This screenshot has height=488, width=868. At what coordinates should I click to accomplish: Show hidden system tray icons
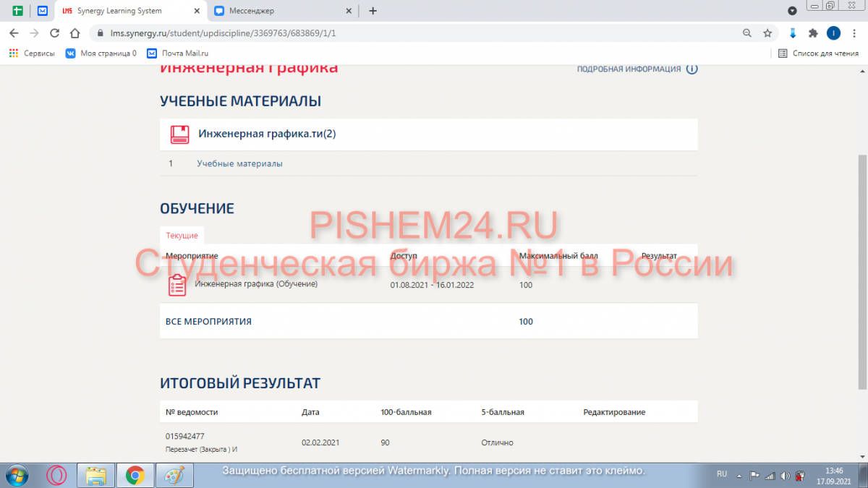[x=739, y=475]
